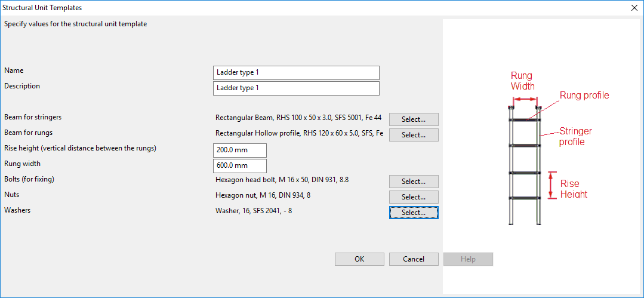
Task: Click the Rise height value field
Action: coord(239,150)
